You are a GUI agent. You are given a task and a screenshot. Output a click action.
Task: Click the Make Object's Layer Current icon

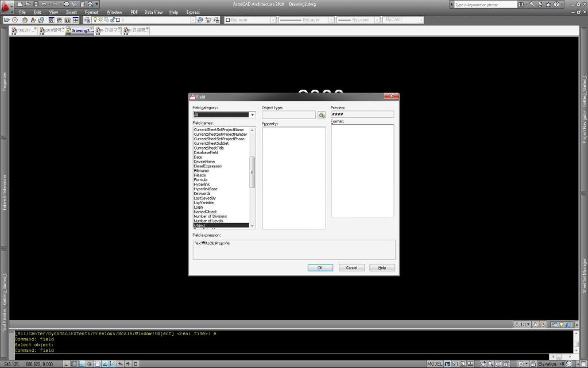tap(200, 20)
